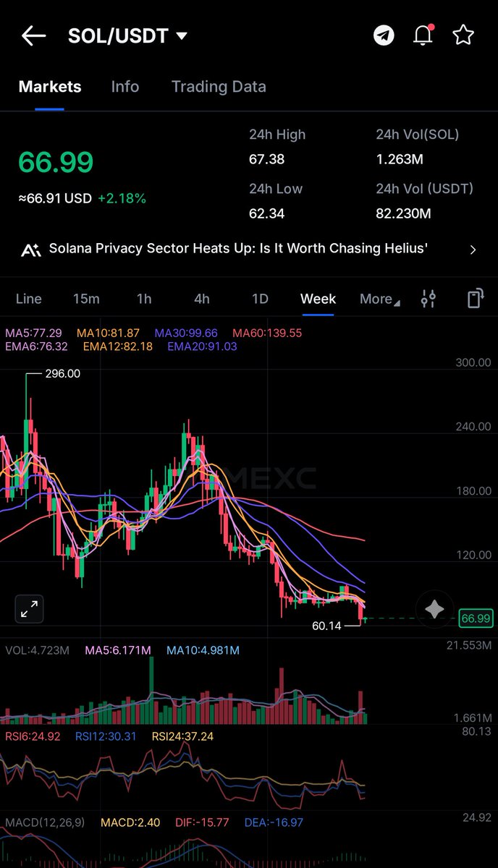Tap the 24h Vol (USDT) value 82.230M
The image size is (498, 868).
(x=403, y=213)
